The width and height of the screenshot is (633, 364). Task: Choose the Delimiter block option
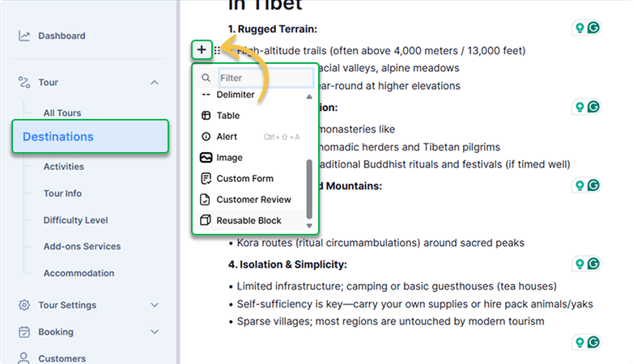[251, 95]
